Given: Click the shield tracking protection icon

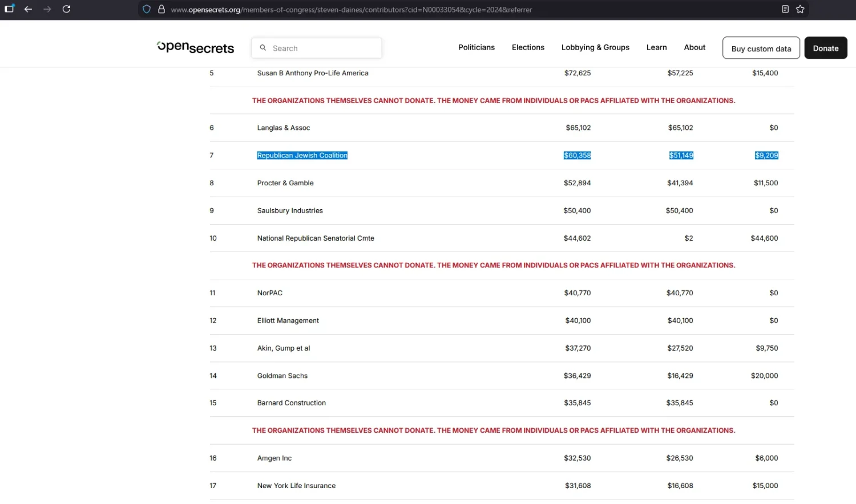Looking at the screenshot, I should (147, 9).
